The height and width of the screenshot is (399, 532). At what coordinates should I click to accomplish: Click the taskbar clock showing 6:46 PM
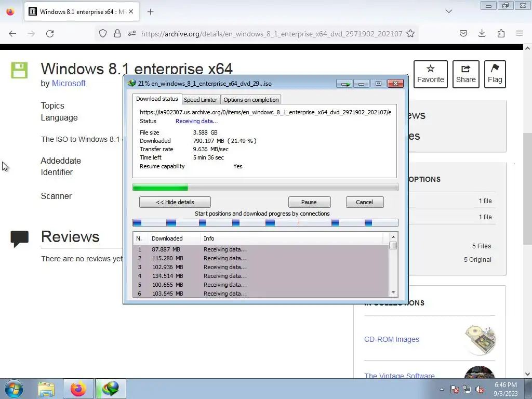[x=506, y=389]
